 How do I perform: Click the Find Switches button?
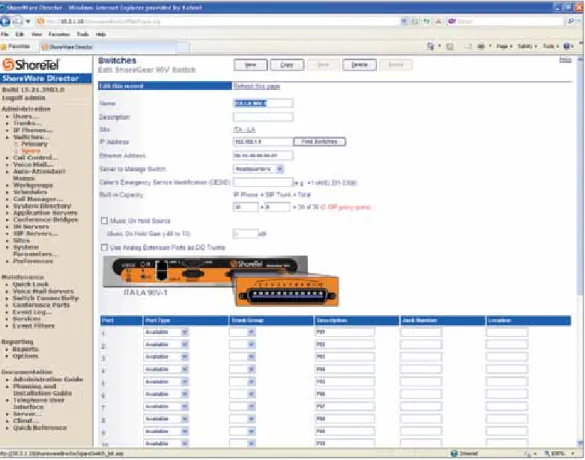(x=319, y=142)
